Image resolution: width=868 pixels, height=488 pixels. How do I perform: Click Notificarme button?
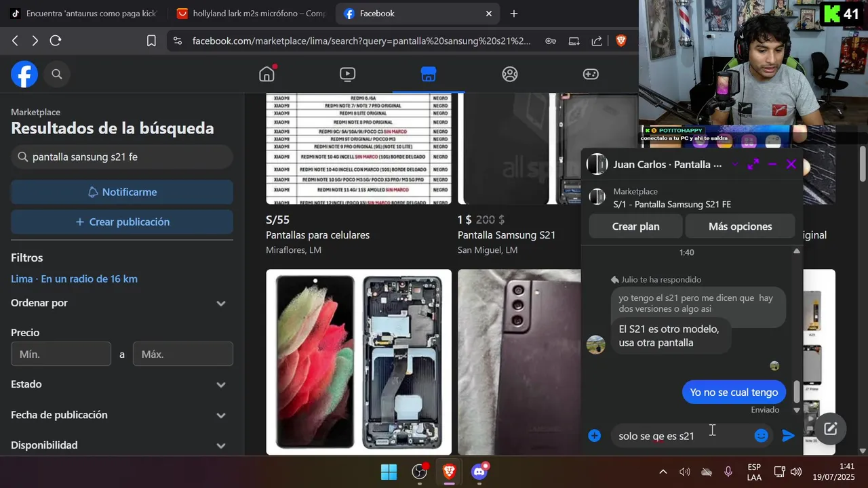(122, 192)
